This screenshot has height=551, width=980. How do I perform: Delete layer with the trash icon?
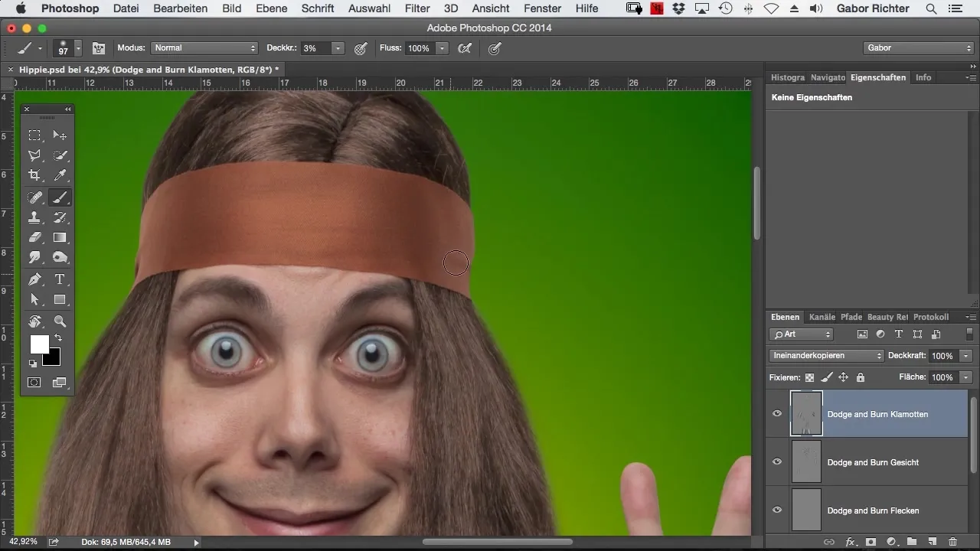pyautogui.click(x=952, y=542)
